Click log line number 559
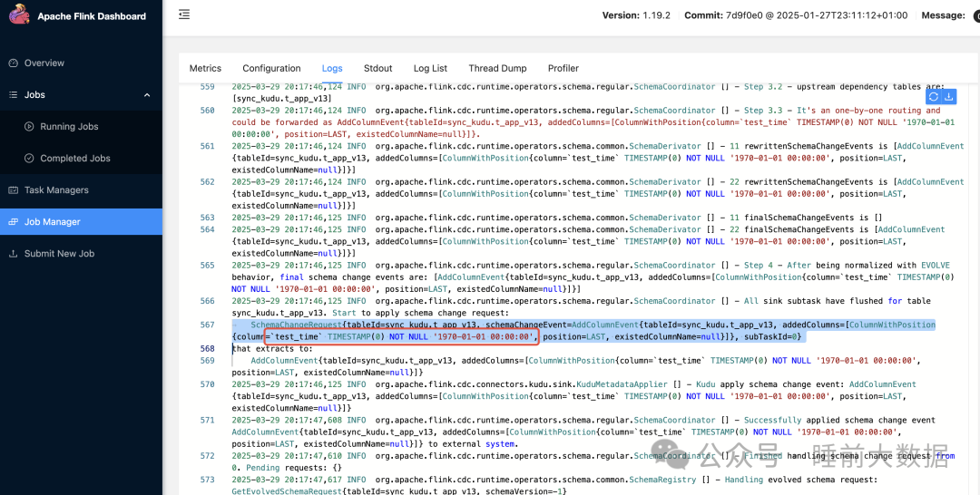 pos(207,87)
